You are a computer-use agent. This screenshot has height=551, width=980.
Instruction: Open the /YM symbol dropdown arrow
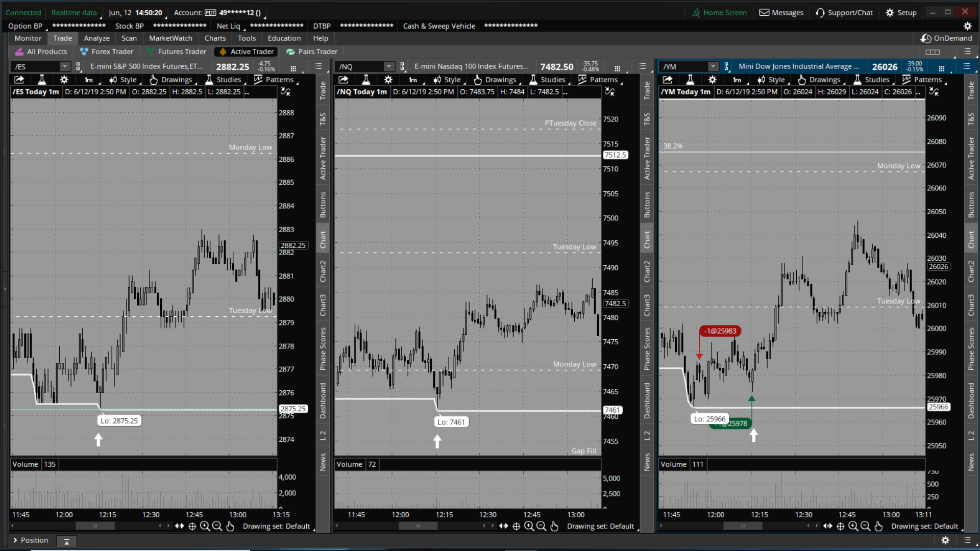[713, 66]
